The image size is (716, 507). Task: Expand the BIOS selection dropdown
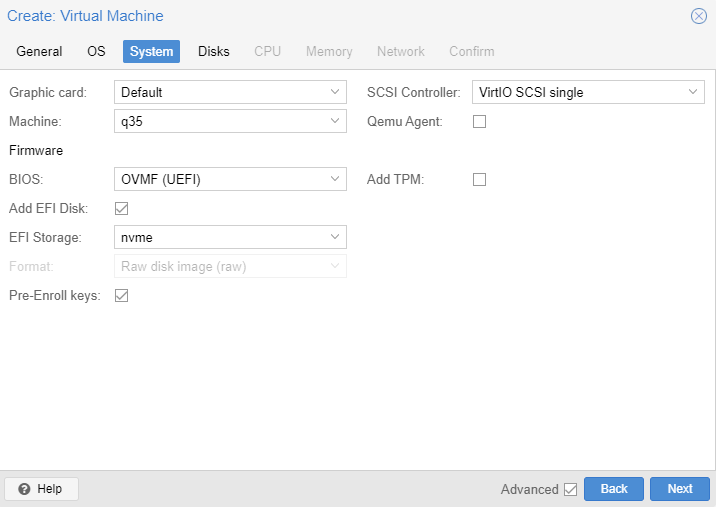(x=335, y=179)
